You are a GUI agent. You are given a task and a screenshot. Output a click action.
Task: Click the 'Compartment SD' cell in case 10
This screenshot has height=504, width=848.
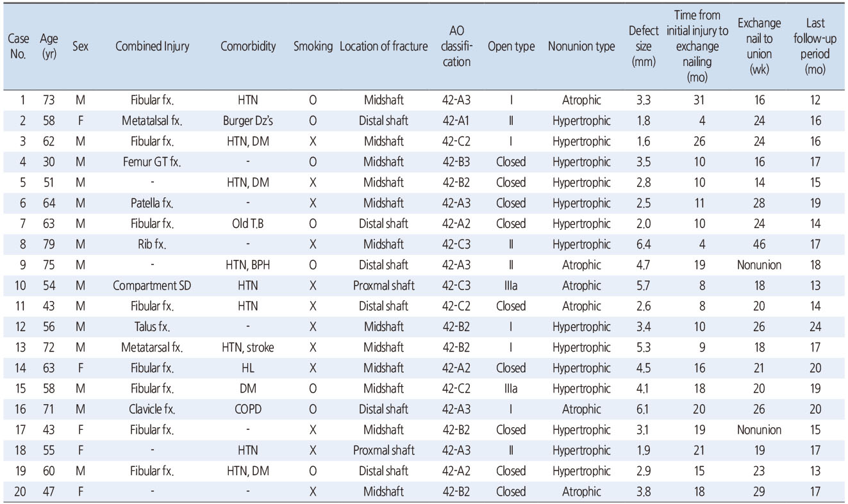click(152, 286)
